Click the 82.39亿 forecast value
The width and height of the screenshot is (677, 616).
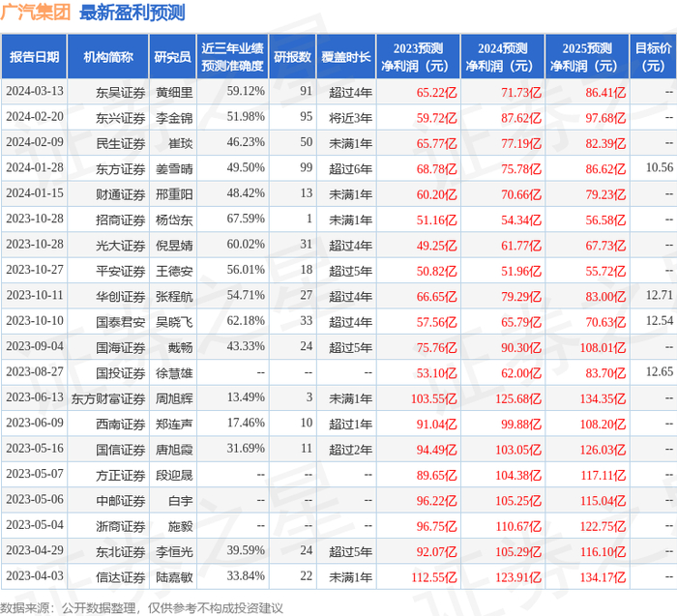pyautogui.click(x=605, y=143)
